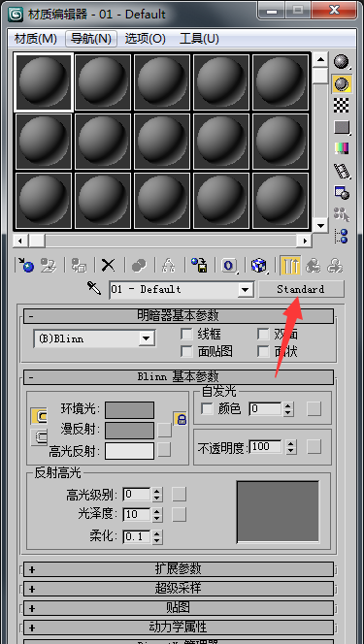Screen dimensions: 364x644
Task: Click Reset Map/Material X icon
Action: [x=109, y=266]
